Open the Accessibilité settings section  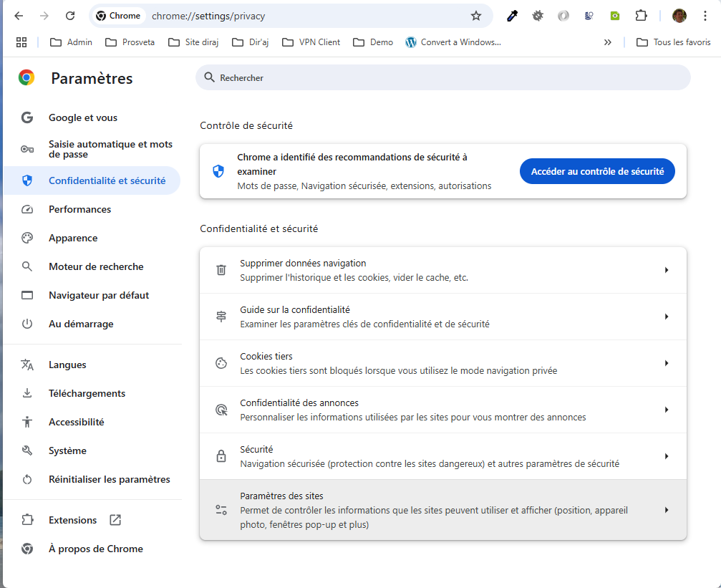click(x=92, y=422)
